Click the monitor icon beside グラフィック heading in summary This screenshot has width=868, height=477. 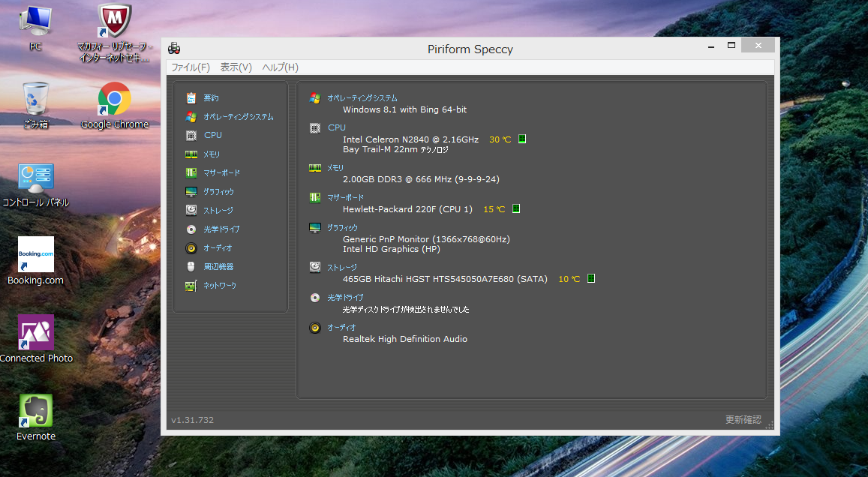coord(315,228)
